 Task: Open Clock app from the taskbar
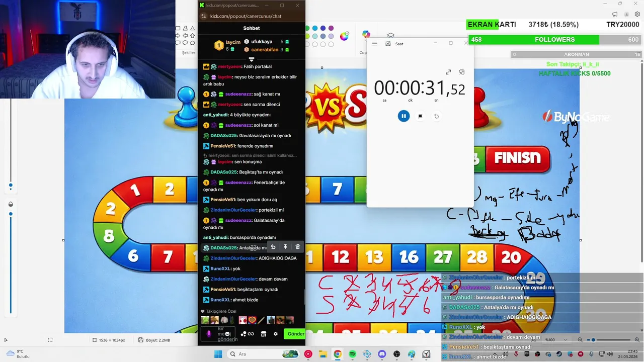(426, 354)
